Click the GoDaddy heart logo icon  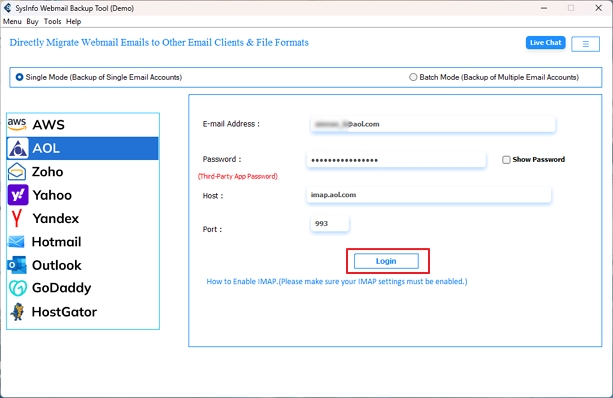(x=18, y=288)
